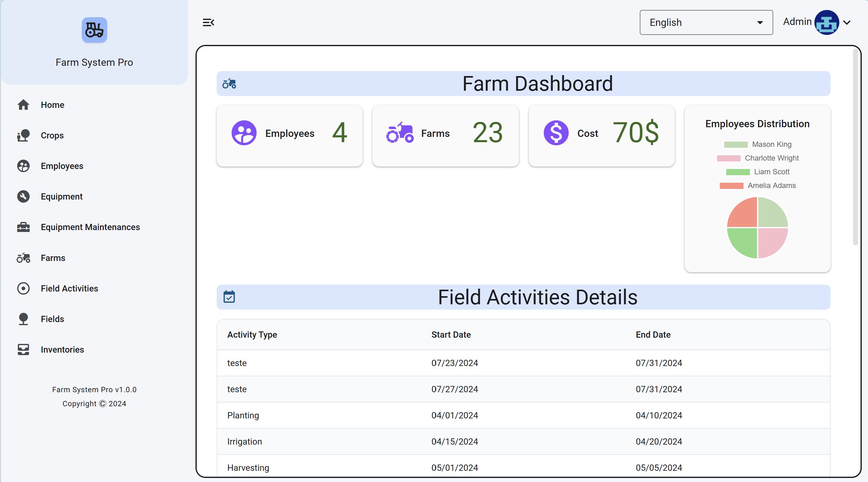Click the calendar check icon in the Field Activities header
This screenshot has width=868, height=482.
[x=229, y=297]
